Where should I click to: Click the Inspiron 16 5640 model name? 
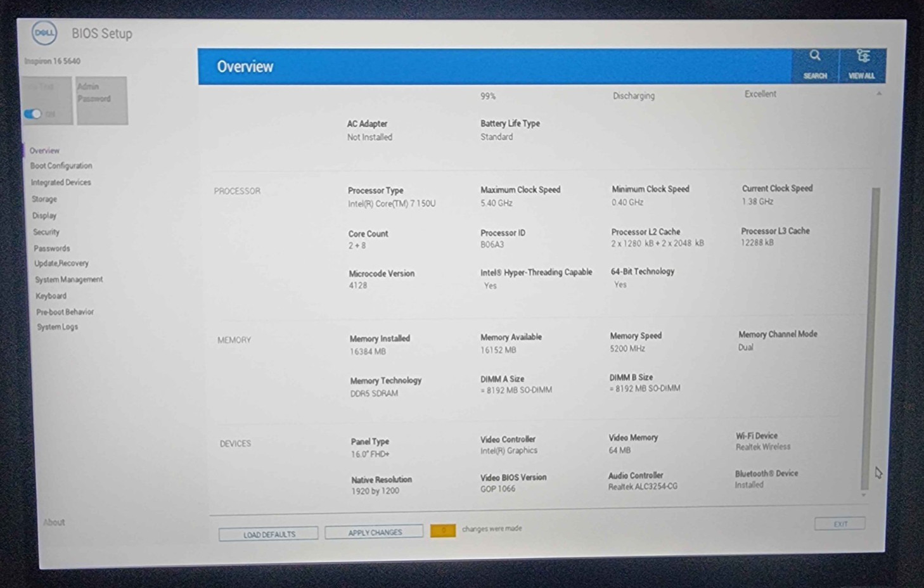[53, 61]
